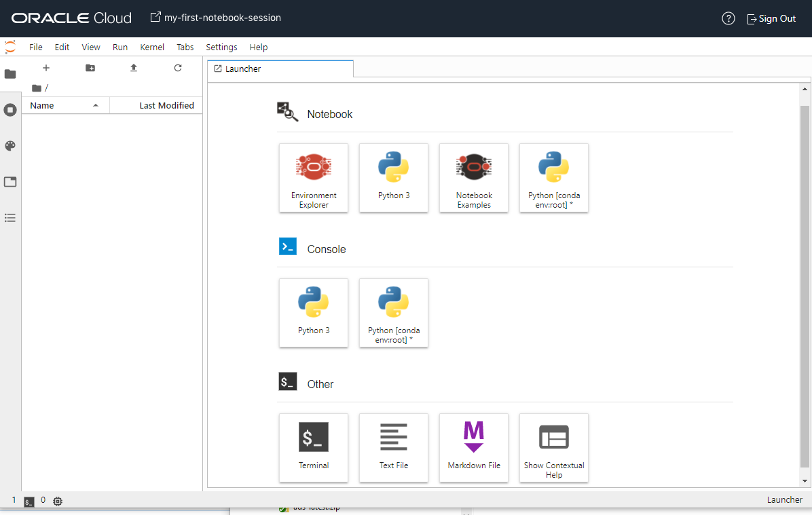
Task: Click the terminal count status icon
Action: (x=29, y=501)
